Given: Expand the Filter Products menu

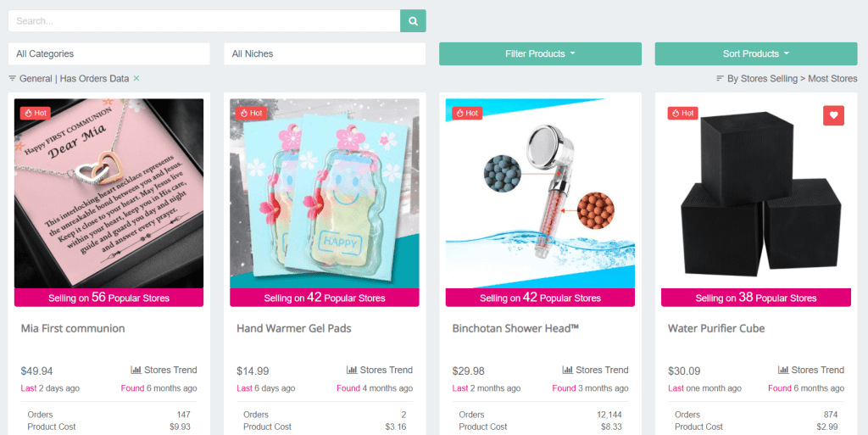Looking at the screenshot, I should coord(540,53).
